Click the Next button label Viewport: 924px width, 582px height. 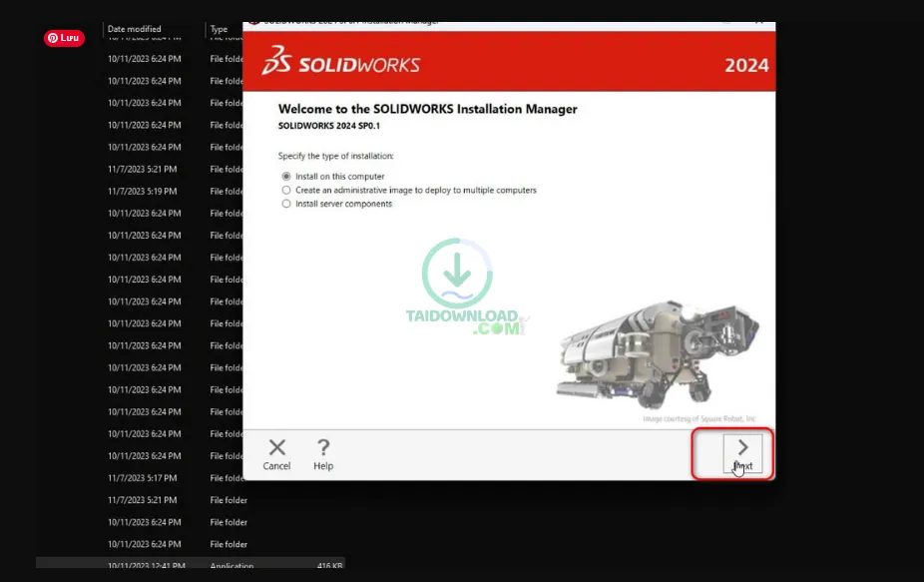pyautogui.click(x=742, y=465)
